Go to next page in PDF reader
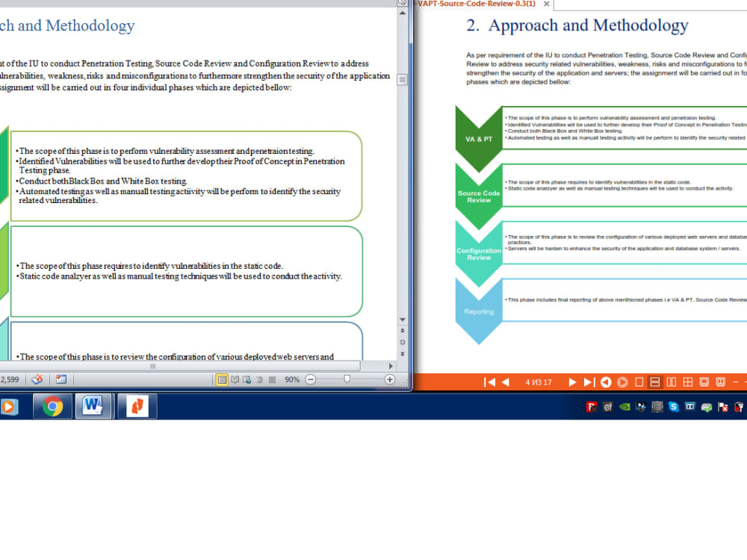The height and width of the screenshot is (560, 747). point(572,382)
